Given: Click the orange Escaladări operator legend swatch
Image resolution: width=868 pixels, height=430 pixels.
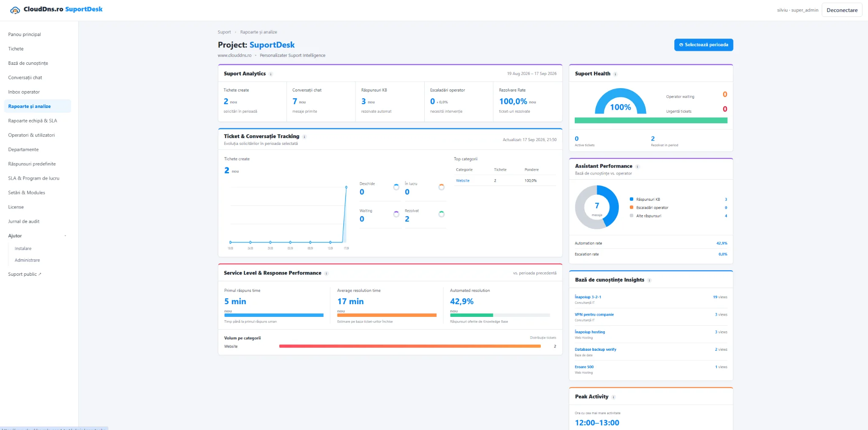Looking at the screenshot, I should [x=632, y=208].
